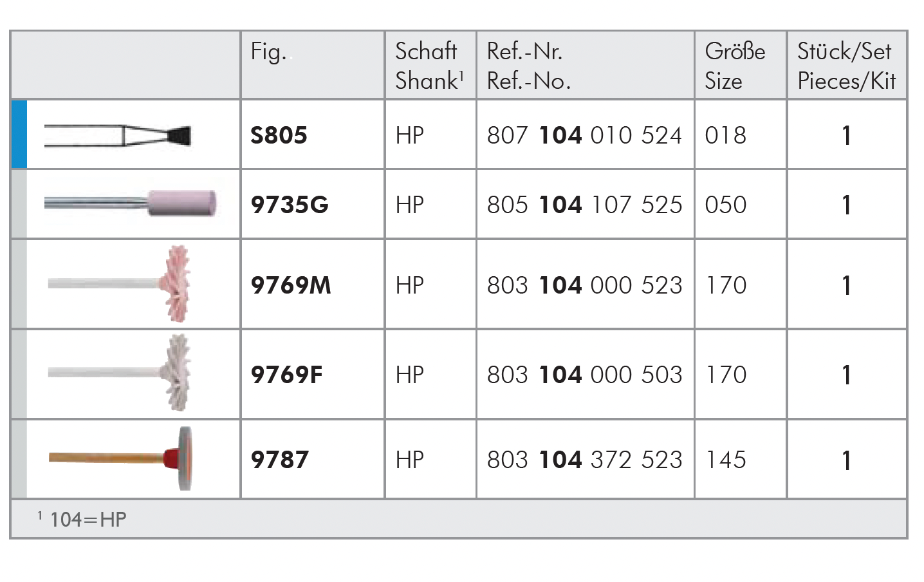Click the 9787 figure label
924x582 pixels.
[280, 460]
